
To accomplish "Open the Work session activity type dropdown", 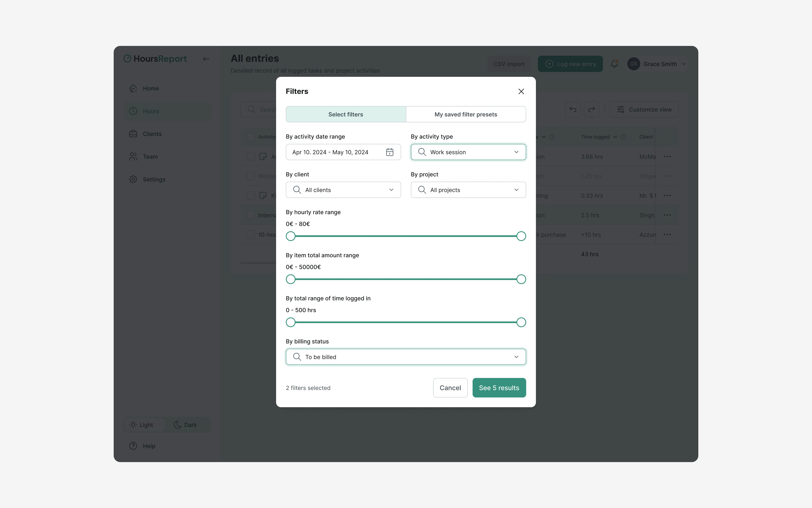I will pos(468,152).
